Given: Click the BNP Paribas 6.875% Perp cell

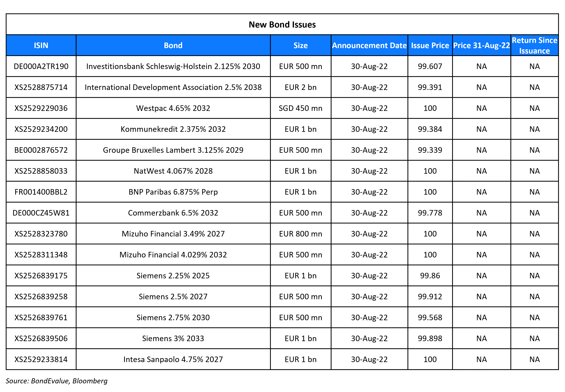Looking at the screenshot, I should [x=173, y=192].
